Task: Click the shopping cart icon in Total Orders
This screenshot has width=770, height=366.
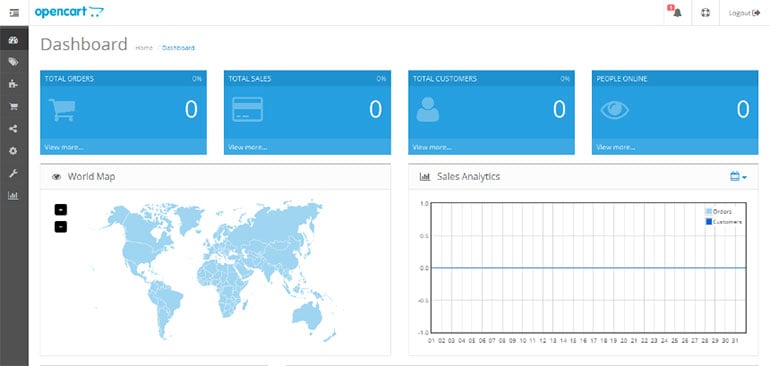Action: coord(62,109)
